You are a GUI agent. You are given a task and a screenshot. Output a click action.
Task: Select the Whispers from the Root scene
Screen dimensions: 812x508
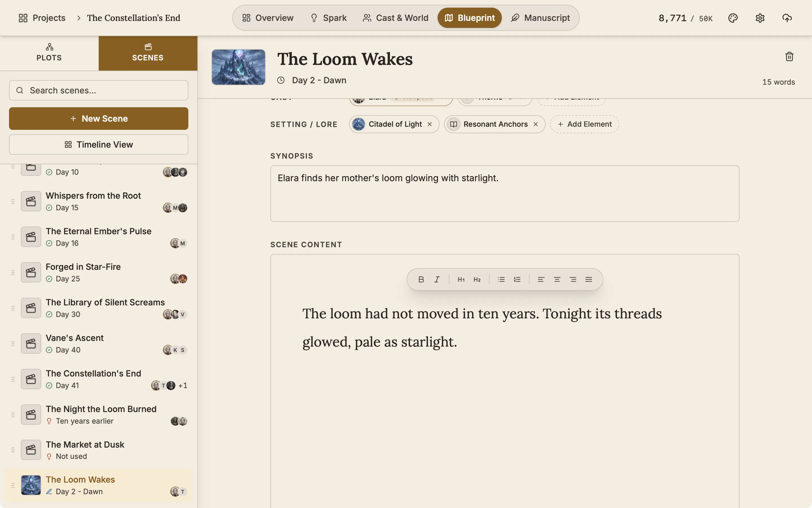point(99,201)
